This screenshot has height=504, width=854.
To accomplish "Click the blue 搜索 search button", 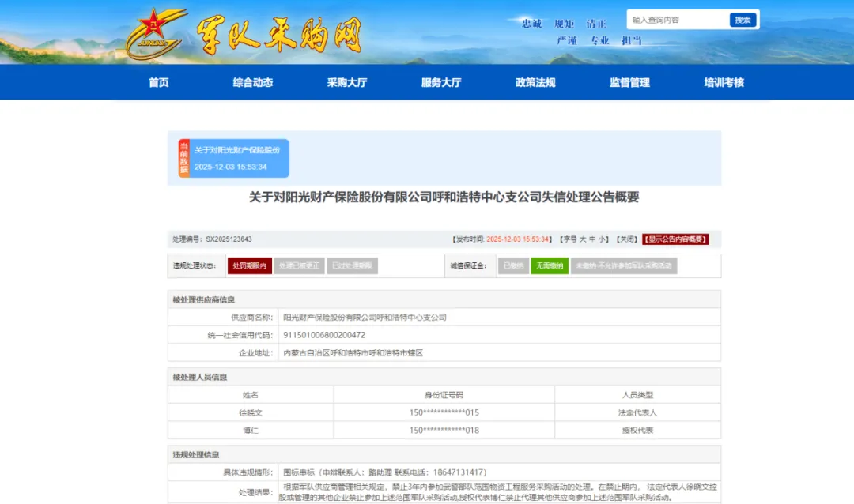I will point(743,20).
